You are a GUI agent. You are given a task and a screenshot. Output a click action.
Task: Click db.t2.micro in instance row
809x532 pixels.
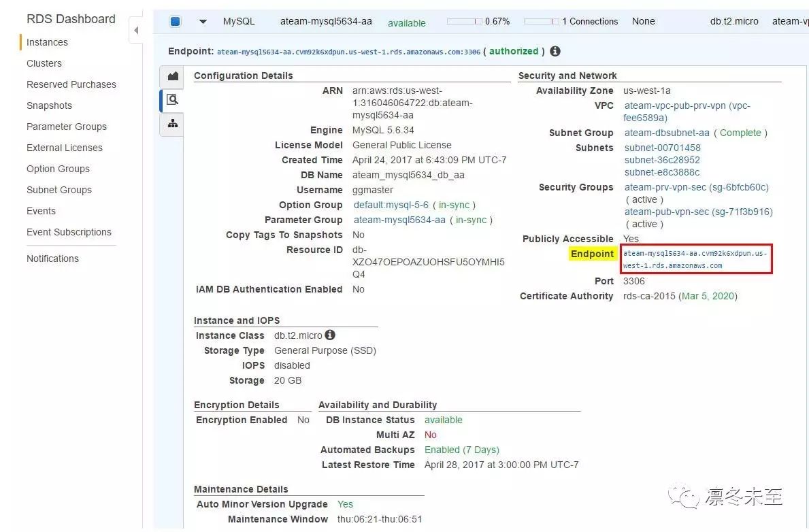pos(734,22)
